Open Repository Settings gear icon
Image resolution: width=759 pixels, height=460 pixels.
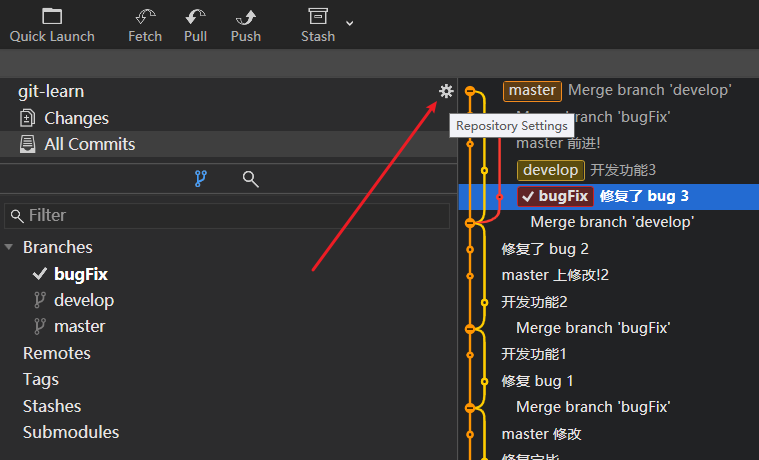point(446,91)
